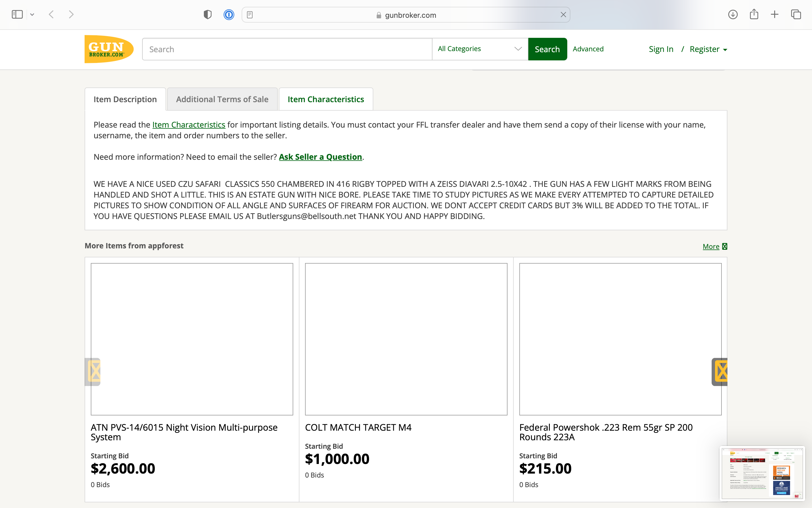Screen dimensions: 812x508
Task: Expand the Register dropdown menu
Action: (708, 49)
